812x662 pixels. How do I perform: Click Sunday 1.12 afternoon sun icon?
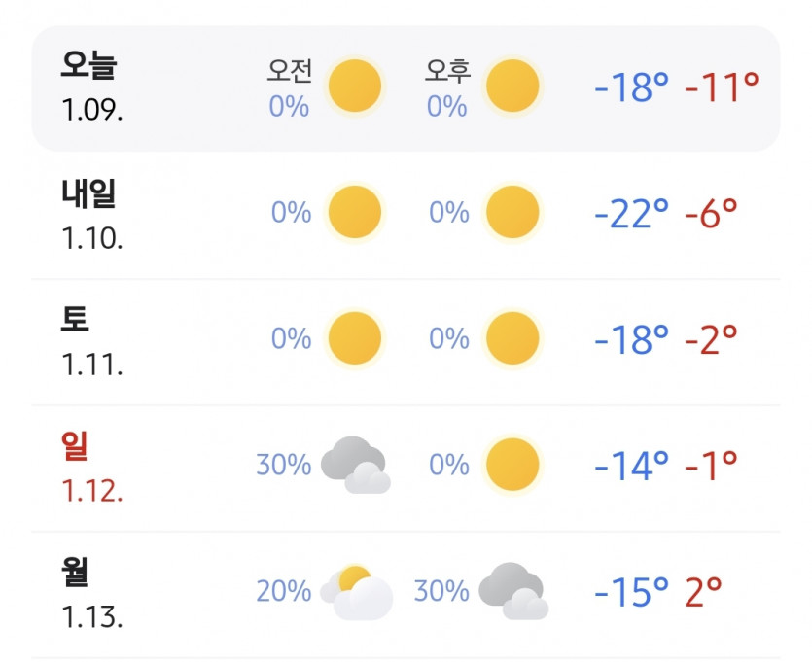tap(512, 465)
